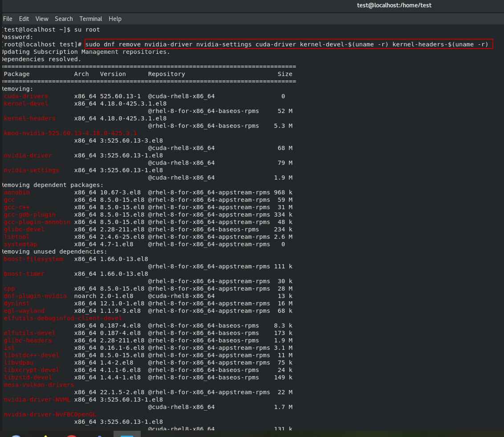Click the 'noarch' arch value for dnf-plugin-nvidia
The width and height of the screenshot is (504, 437).
coord(85,295)
